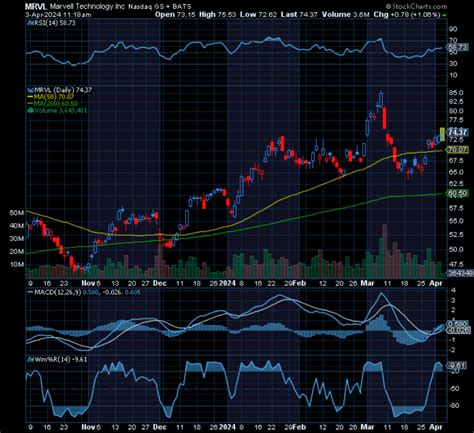Click the -80 level on Williams %R axis
474x433 pixels.
coord(455,405)
